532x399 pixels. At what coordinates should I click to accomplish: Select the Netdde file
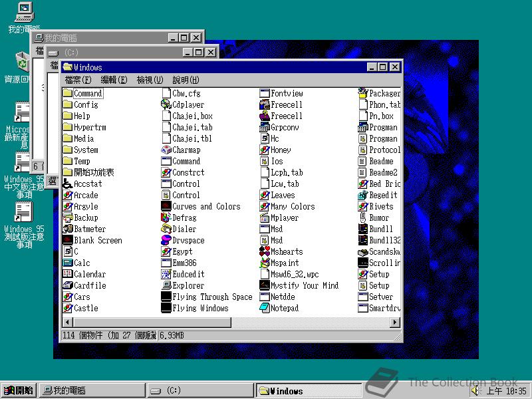[x=277, y=297]
